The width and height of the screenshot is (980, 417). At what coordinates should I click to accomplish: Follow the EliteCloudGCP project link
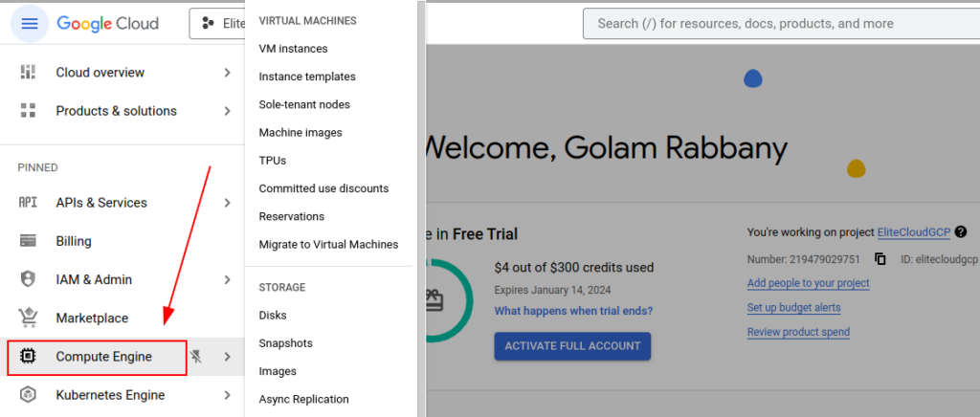click(x=914, y=232)
